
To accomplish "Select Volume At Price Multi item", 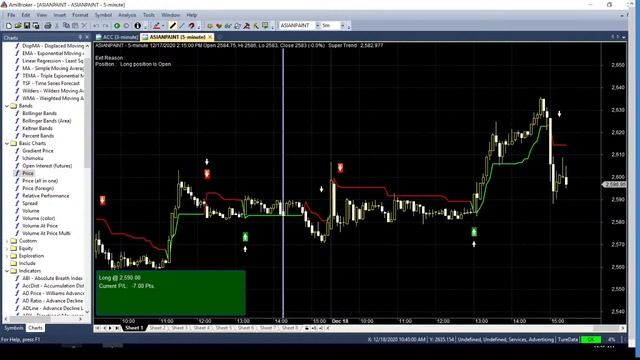I will point(46,233).
